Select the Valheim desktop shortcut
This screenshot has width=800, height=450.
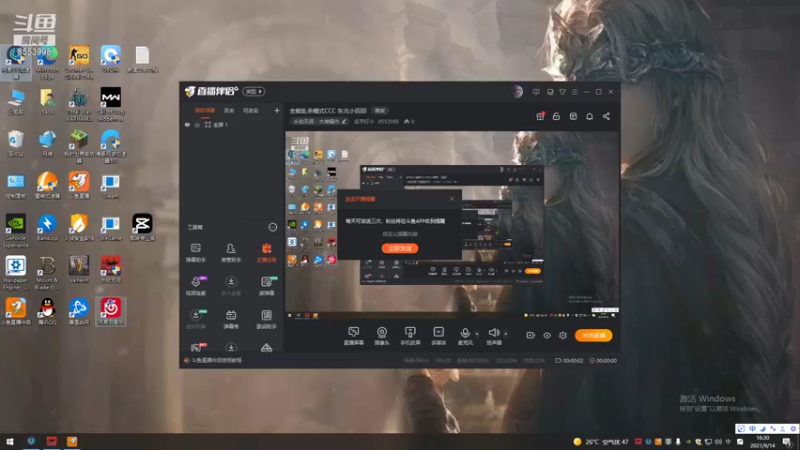79,269
